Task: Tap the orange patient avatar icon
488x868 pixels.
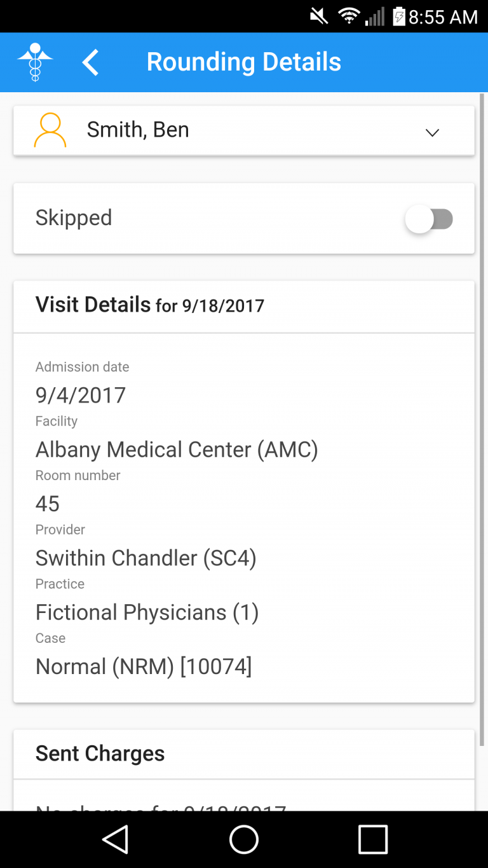Action: [50, 130]
